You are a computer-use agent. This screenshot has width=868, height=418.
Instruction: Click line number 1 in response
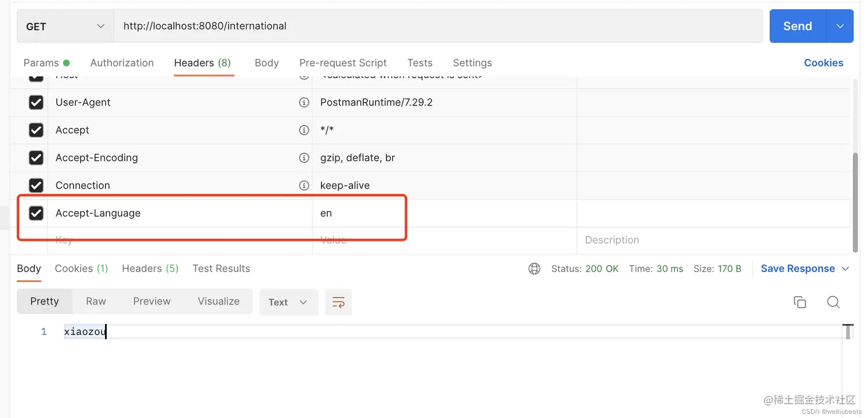coord(44,332)
